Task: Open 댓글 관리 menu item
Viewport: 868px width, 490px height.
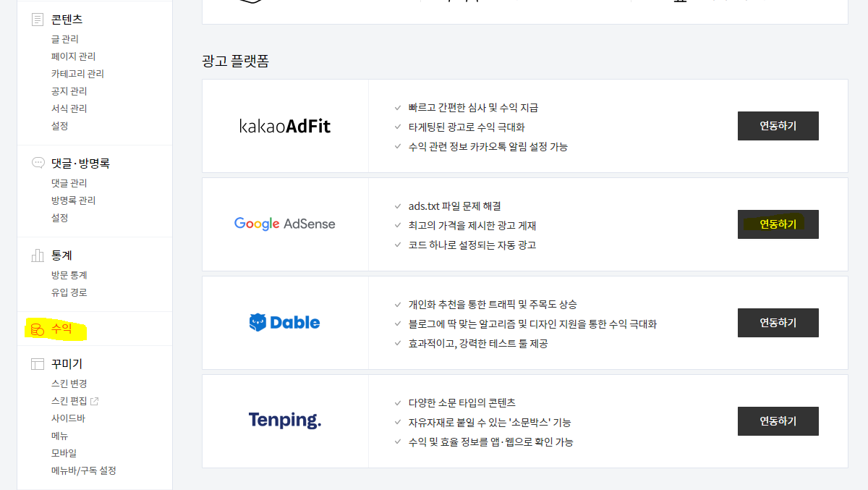Action: (x=69, y=183)
